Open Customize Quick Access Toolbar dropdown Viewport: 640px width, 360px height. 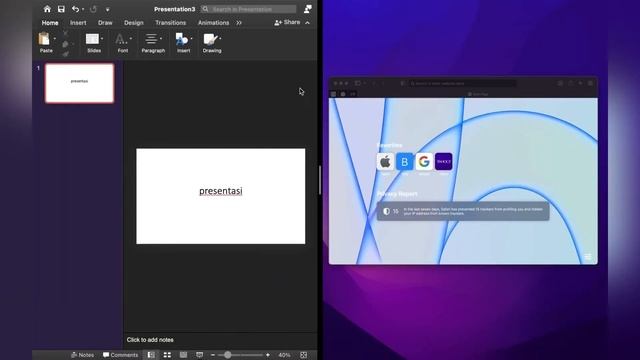coord(107,9)
